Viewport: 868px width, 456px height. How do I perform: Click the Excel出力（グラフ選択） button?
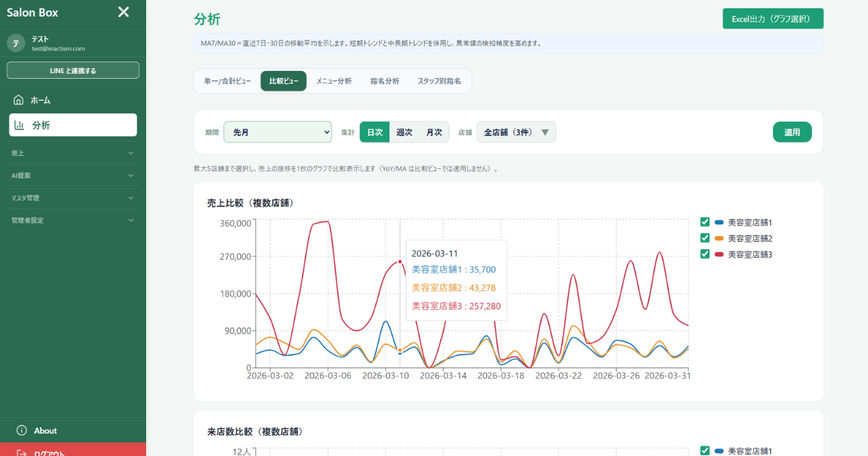pyautogui.click(x=773, y=19)
